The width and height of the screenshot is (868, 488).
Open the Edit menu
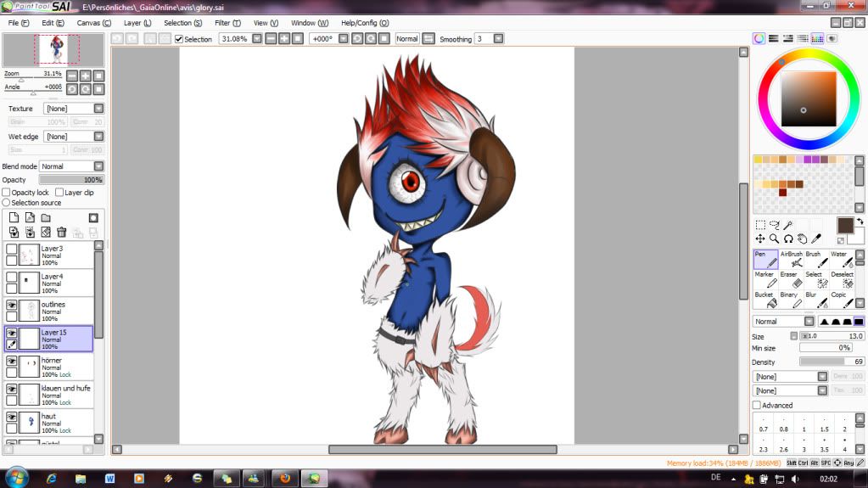tap(53, 23)
